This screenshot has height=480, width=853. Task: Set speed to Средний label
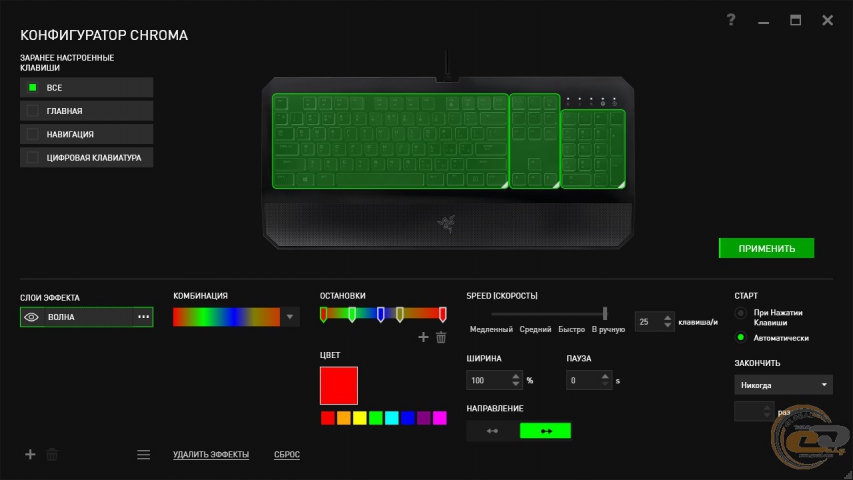[x=535, y=329]
